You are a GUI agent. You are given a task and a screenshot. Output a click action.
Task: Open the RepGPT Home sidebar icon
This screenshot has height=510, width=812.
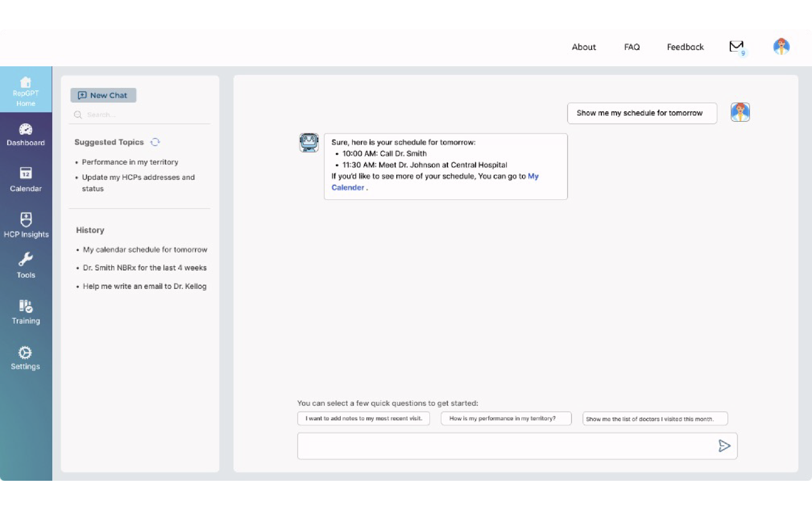[26, 82]
